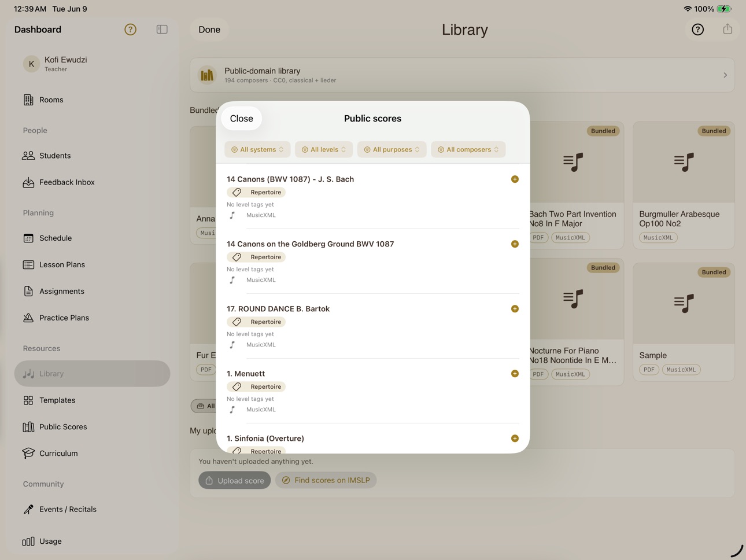Image resolution: width=746 pixels, height=560 pixels.
Task: Open the Public-domain library row
Action: point(462,75)
